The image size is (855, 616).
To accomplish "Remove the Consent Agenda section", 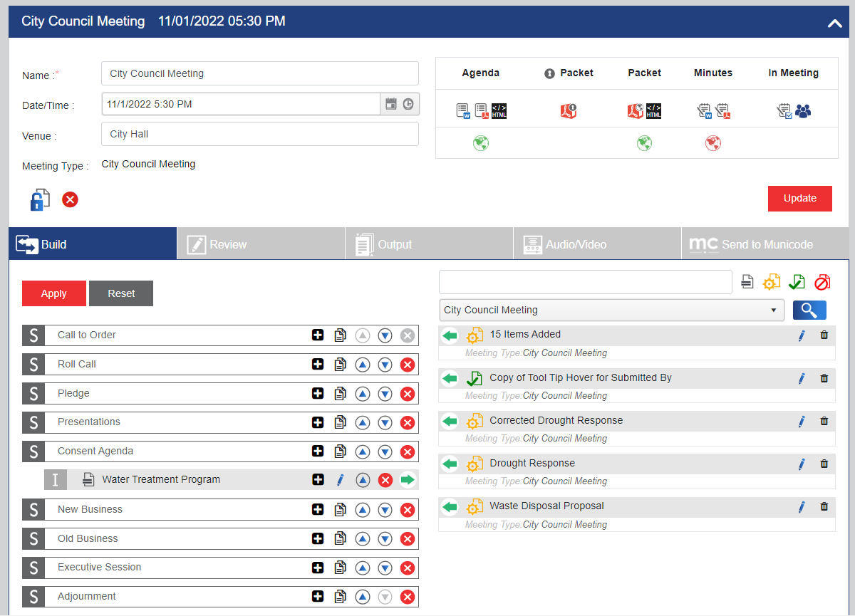I will [x=408, y=451].
